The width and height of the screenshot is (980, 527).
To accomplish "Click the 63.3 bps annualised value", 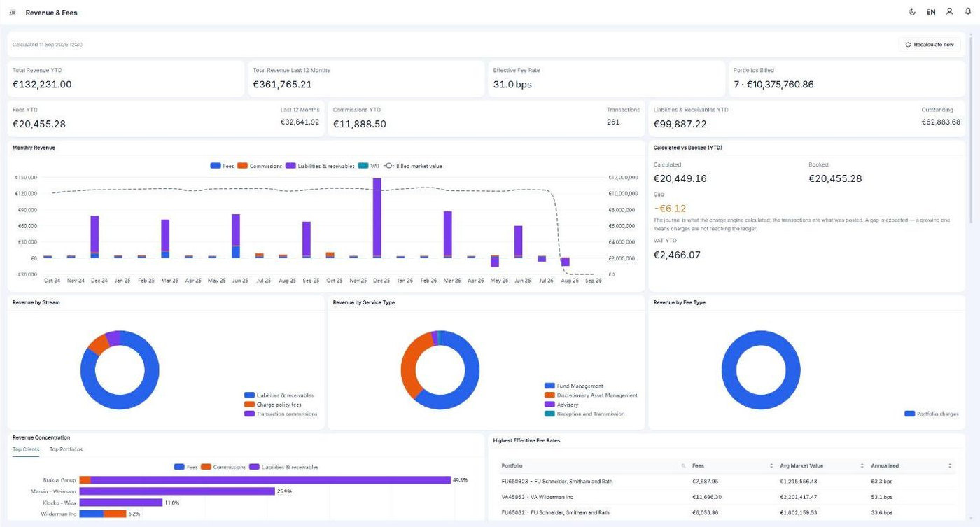I will 883,482.
